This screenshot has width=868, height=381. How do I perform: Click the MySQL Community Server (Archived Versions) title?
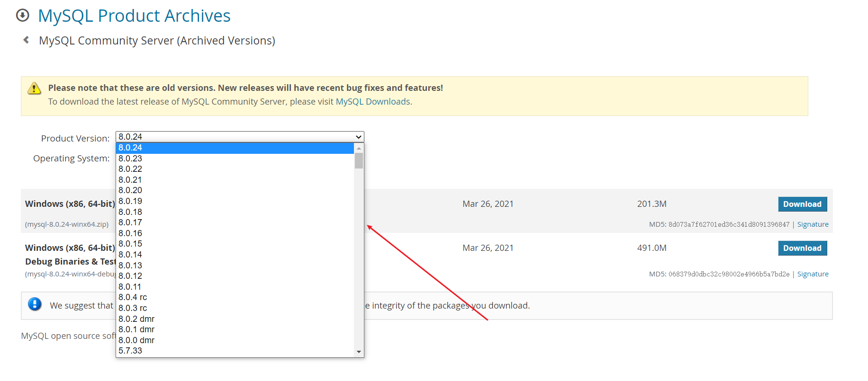[157, 41]
